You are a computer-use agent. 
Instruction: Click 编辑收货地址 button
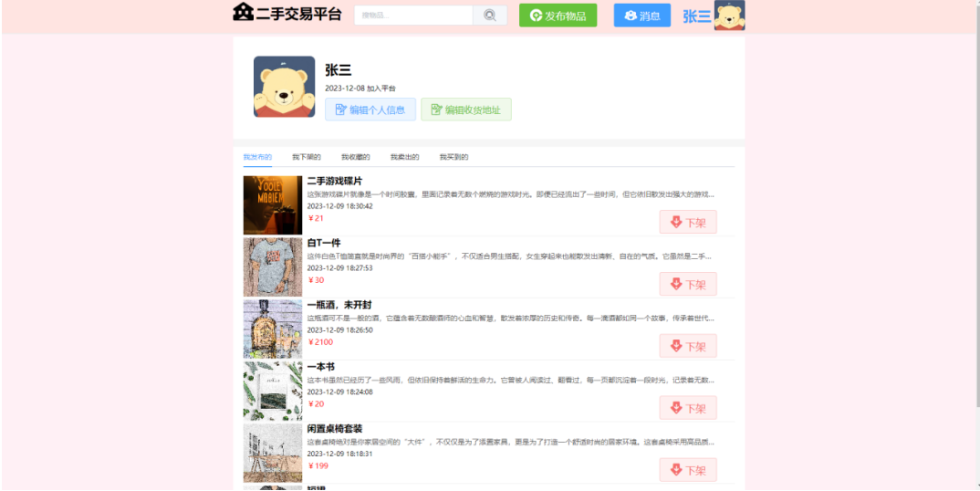[x=466, y=110]
